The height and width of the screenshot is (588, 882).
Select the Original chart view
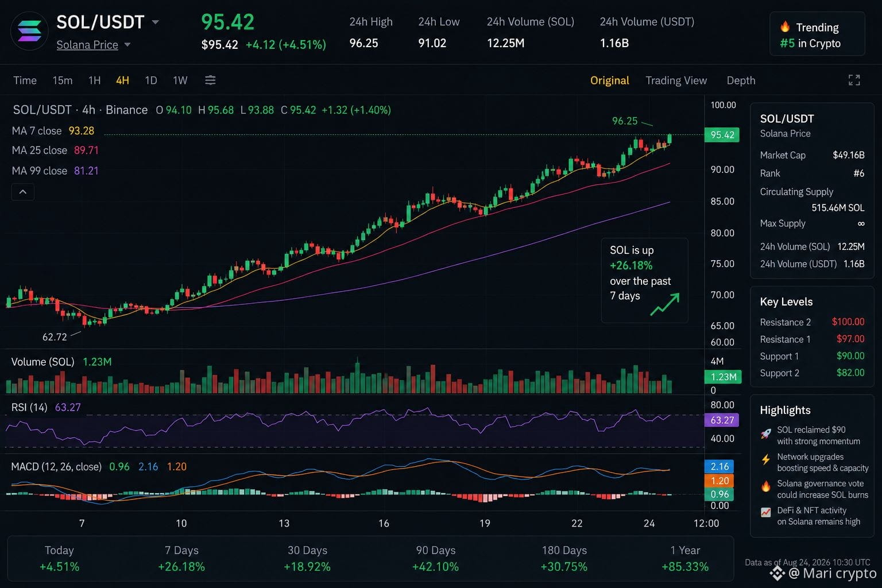click(610, 80)
